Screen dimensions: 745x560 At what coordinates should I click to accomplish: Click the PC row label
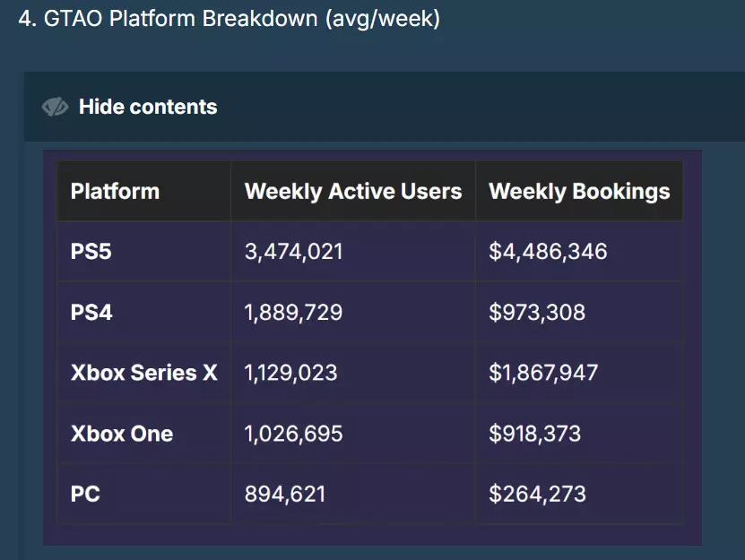86,494
